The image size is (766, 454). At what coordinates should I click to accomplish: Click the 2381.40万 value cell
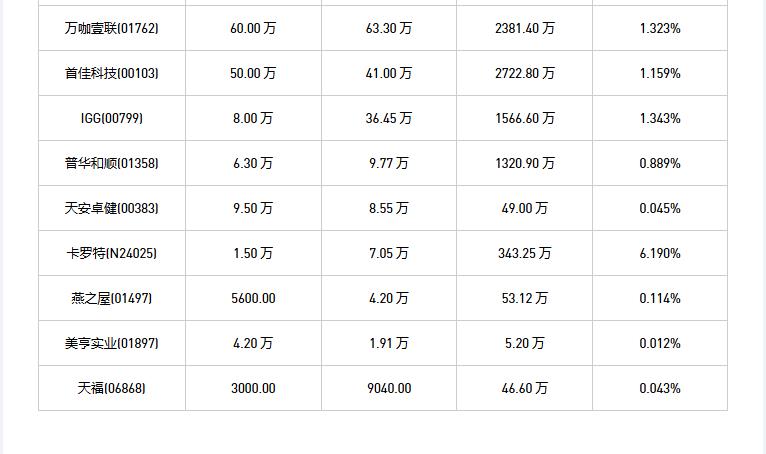(524, 28)
